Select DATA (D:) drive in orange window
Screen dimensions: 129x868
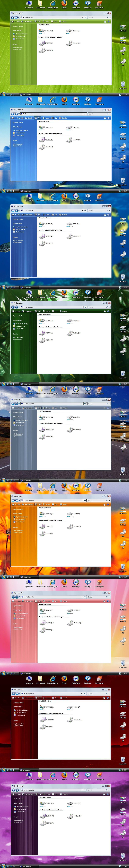point(73,514)
